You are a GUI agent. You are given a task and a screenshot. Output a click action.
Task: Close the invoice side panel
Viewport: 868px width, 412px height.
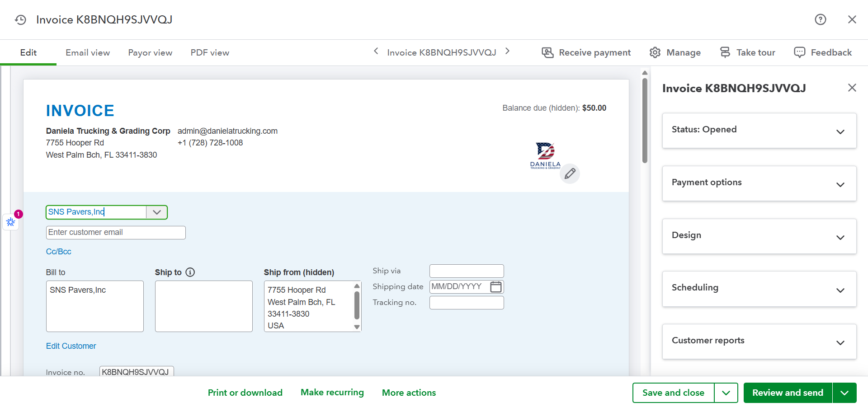(x=852, y=88)
